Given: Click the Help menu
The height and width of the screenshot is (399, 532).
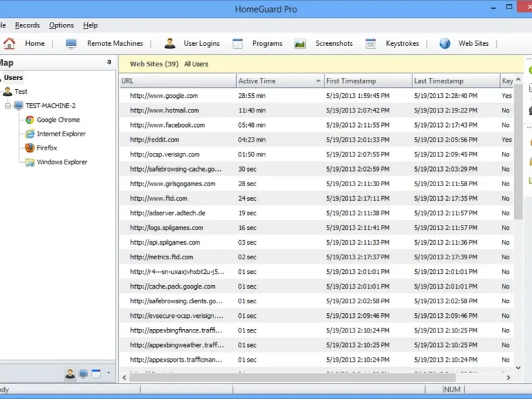Looking at the screenshot, I should (90, 25).
